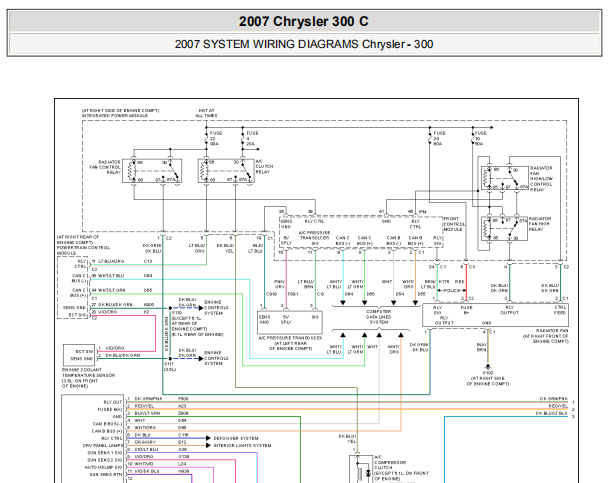Click the 'RADIATOR FAN HIGH/LOW CONTROL RELAY' label
This screenshot has height=483, width=608.
pos(541,179)
